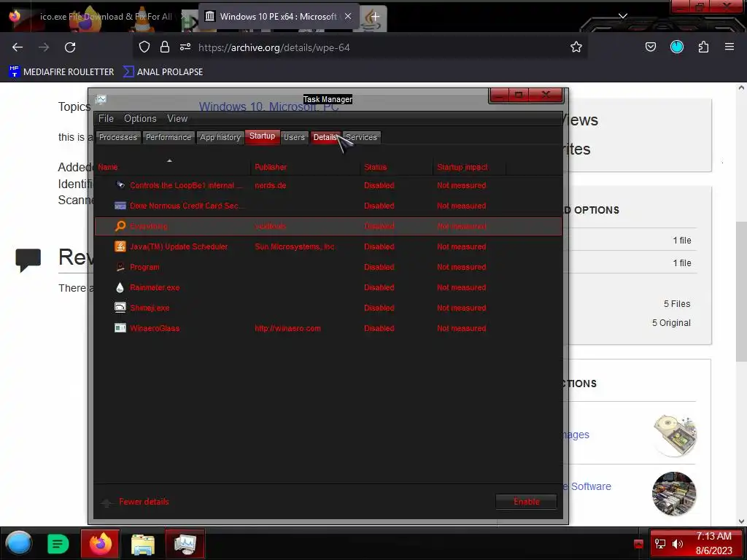Switch to Firefox from the taskbar
747x560 pixels.
(x=101, y=544)
